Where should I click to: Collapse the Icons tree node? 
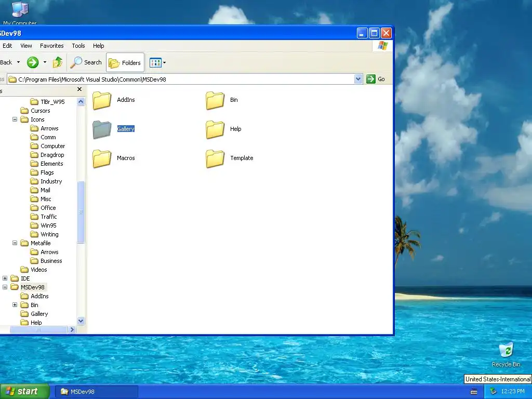click(x=15, y=119)
